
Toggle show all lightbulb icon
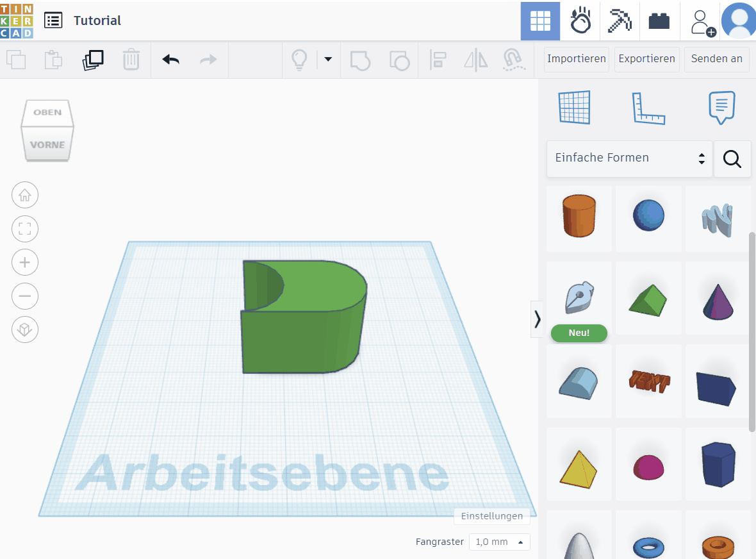[x=299, y=60]
